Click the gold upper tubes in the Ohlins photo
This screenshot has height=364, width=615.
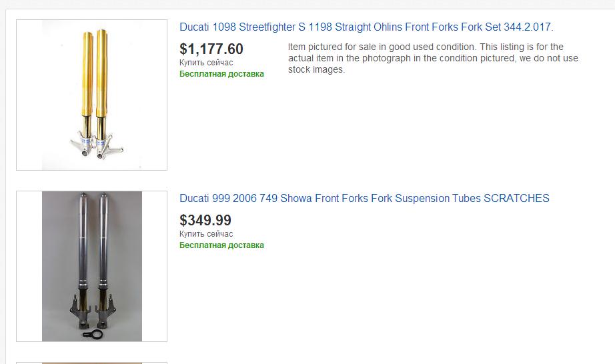[95, 73]
